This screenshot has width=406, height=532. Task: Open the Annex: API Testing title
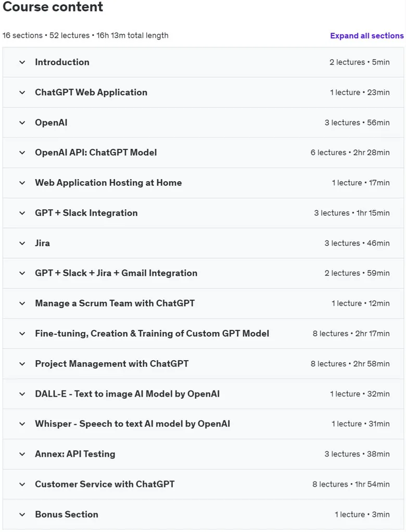point(75,454)
